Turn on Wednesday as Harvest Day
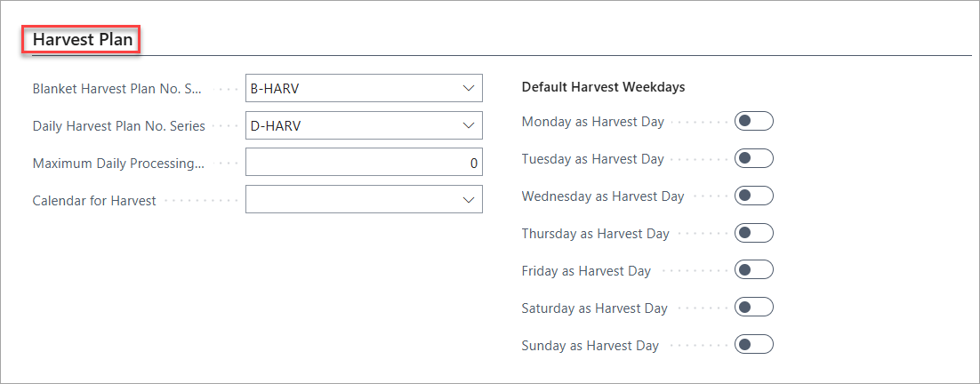980x384 pixels. (x=754, y=196)
